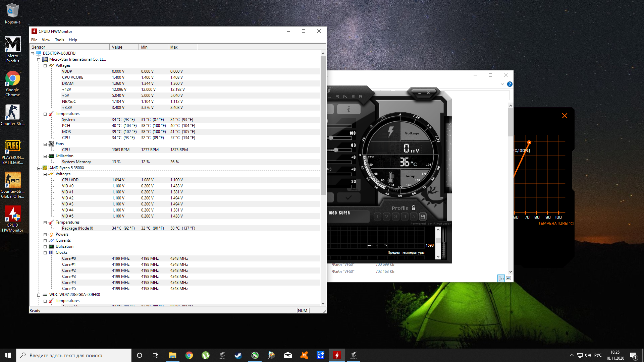Viewport: 644px width, 362px height.
Task: Expand the Powers tree node
Action: (x=45, y=235)
